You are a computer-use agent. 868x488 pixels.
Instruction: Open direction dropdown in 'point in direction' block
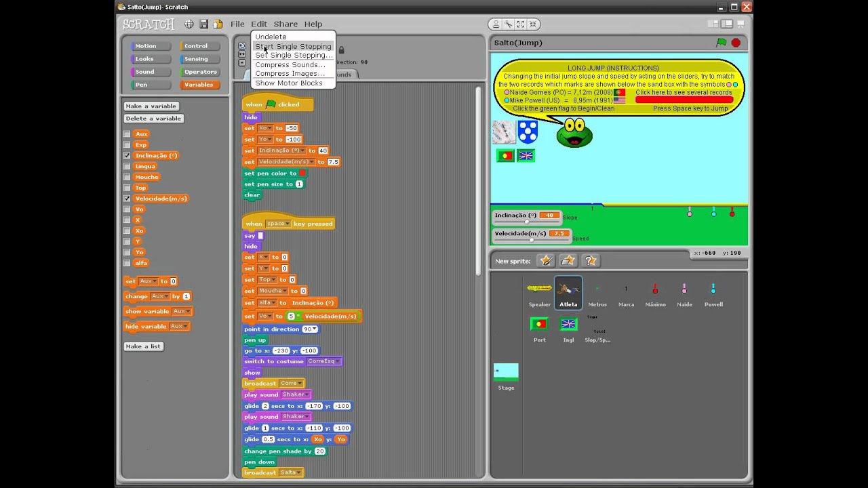coord(310,329)
